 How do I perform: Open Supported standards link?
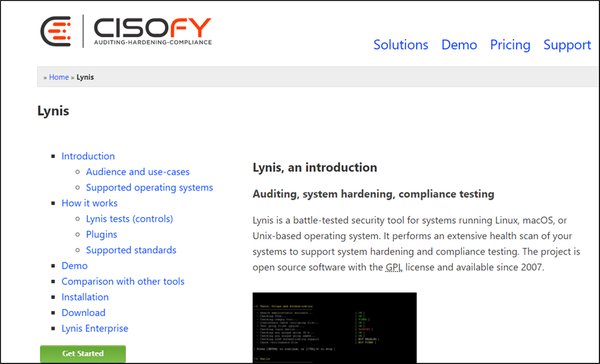point(131,250)
